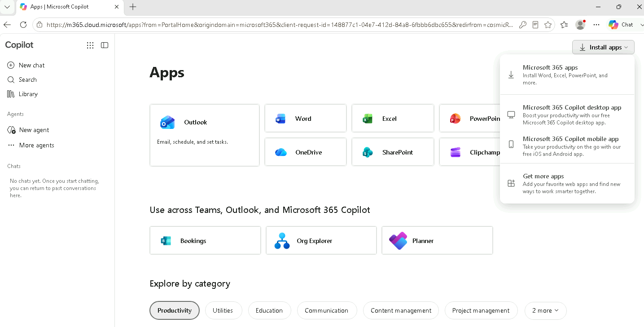Open the favorites list icon
Image resolution: width=644 pixels, height=327 pixels.
click(564, 25)
